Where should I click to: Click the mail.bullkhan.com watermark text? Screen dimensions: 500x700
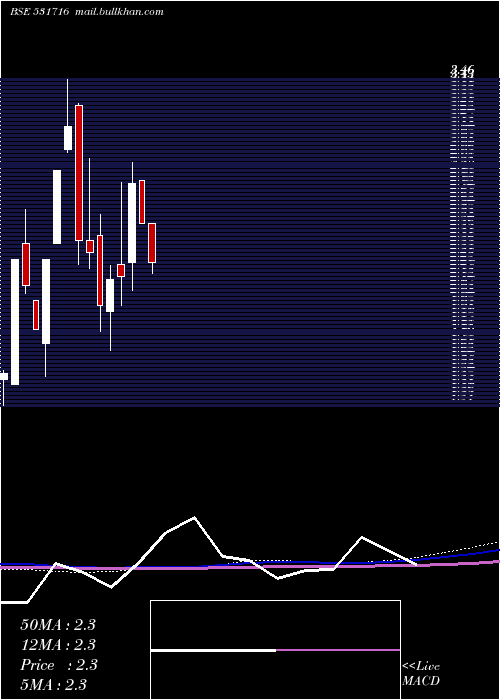coord(119,12)
